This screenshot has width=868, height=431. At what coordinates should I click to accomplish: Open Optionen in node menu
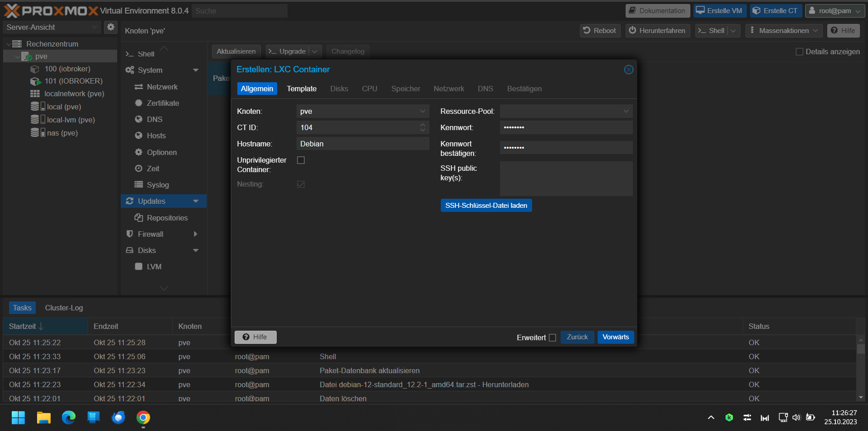coord(161,152)
